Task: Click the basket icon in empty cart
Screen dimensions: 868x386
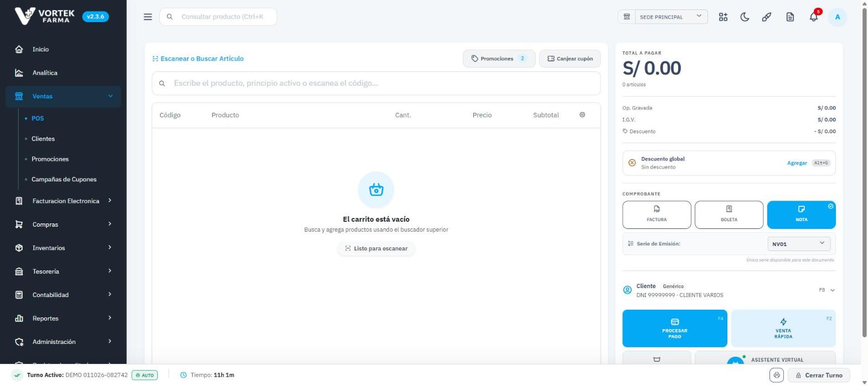Action: (x=376, y=190)
